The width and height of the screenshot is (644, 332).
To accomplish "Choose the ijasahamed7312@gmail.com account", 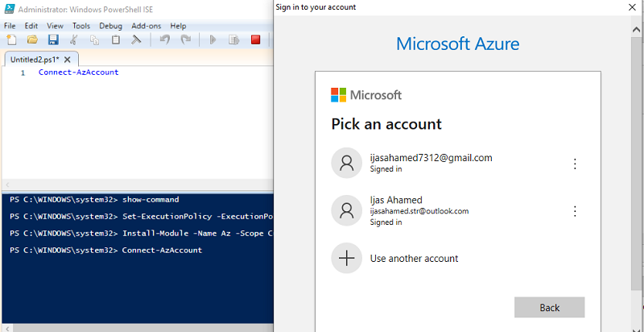I will click(457, 163).
